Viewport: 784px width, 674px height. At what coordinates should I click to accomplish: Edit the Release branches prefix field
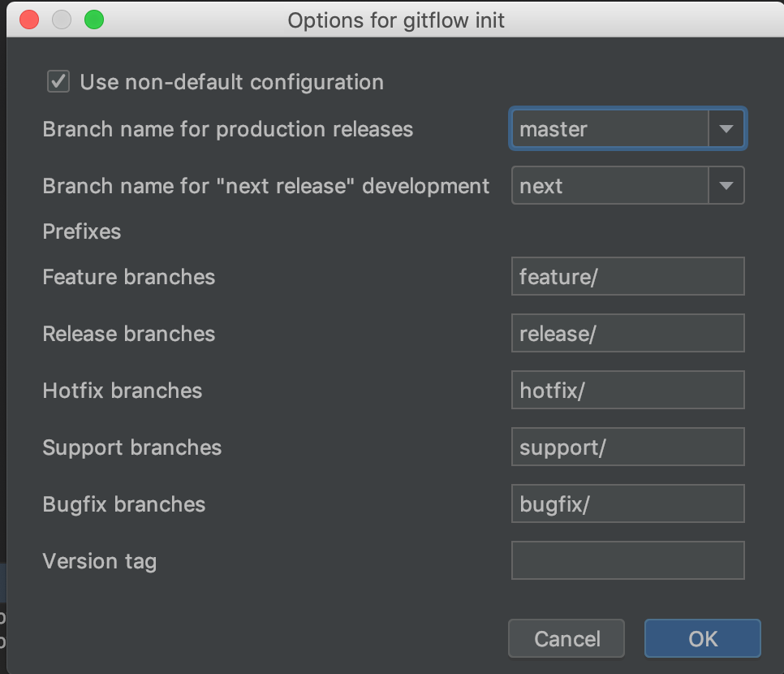[628, 333]
